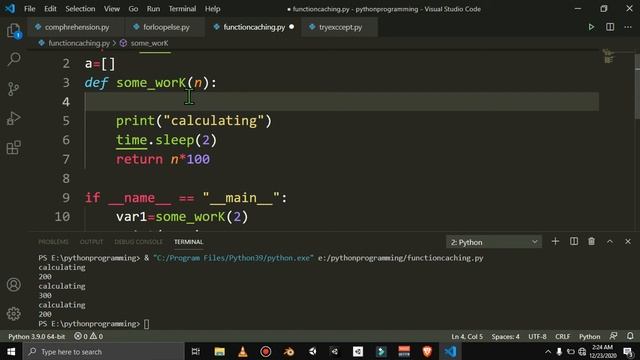The height and width of the screenshot is (360, 640).
Task: Open the red record app on taskbar
Action: (x=266, y=351)
